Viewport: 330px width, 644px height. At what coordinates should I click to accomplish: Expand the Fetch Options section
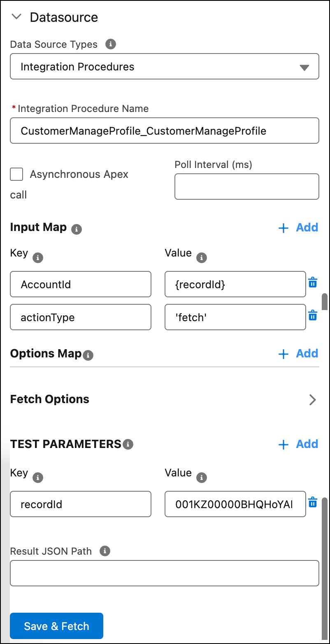[x=313, y=399]
